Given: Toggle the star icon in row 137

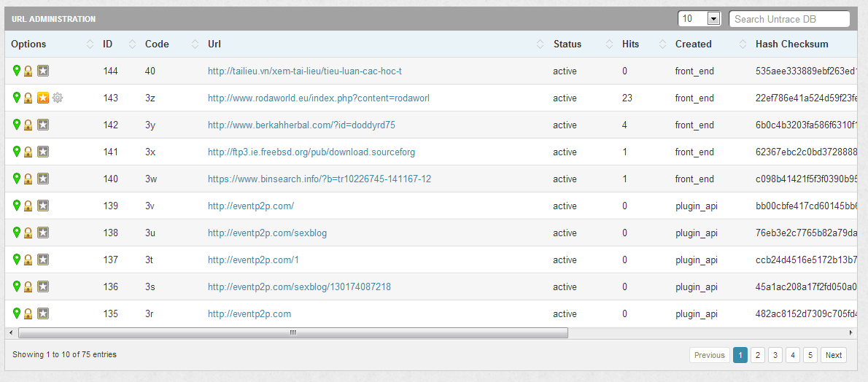Looking at the screenshot, I should click(43, 260).
